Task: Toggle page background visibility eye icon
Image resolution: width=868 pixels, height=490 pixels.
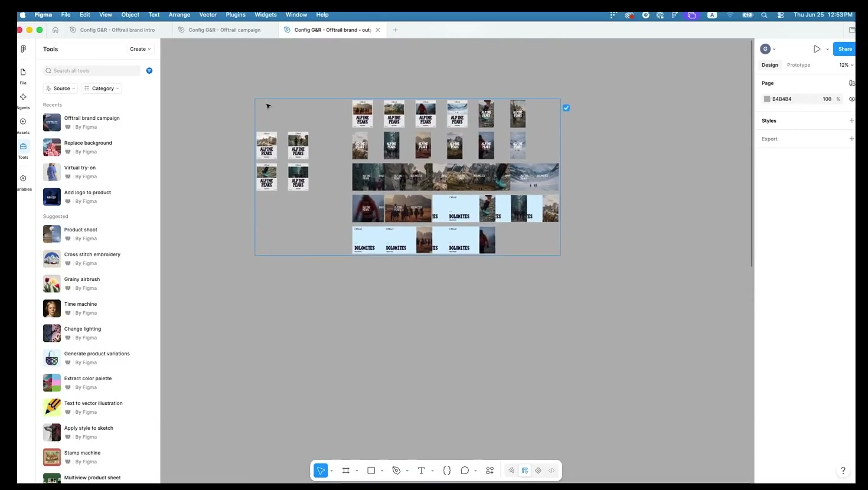Action: pos(851,99)
